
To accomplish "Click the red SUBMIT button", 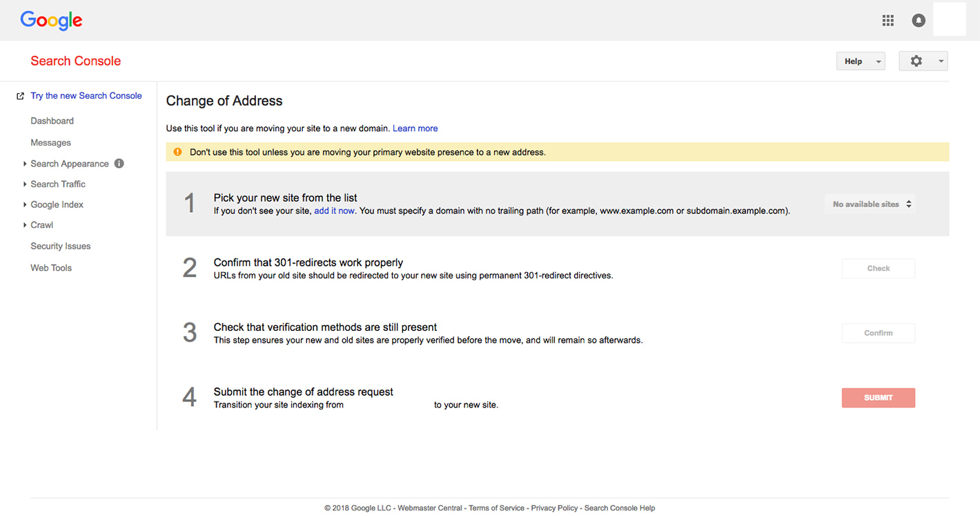I will tap(878, 398).
